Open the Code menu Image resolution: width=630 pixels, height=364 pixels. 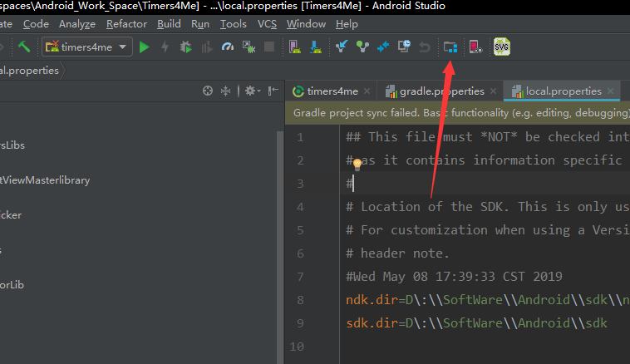point(36,24)
